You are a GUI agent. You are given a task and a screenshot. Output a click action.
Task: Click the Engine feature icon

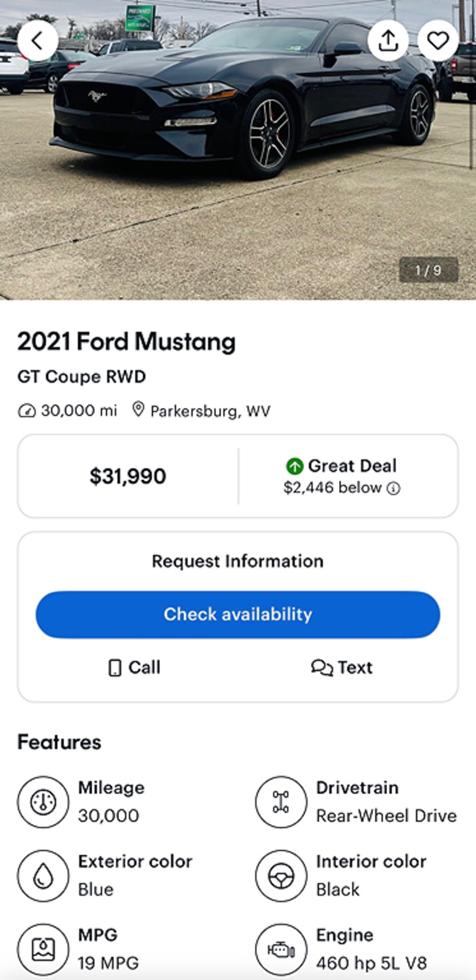click(x=281, y=949)
